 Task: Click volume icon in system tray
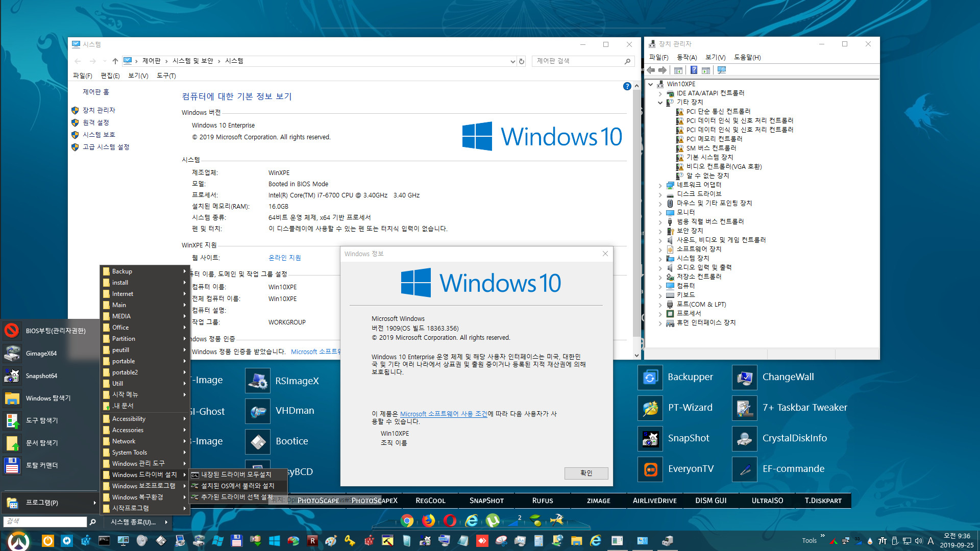pos(919,541)
